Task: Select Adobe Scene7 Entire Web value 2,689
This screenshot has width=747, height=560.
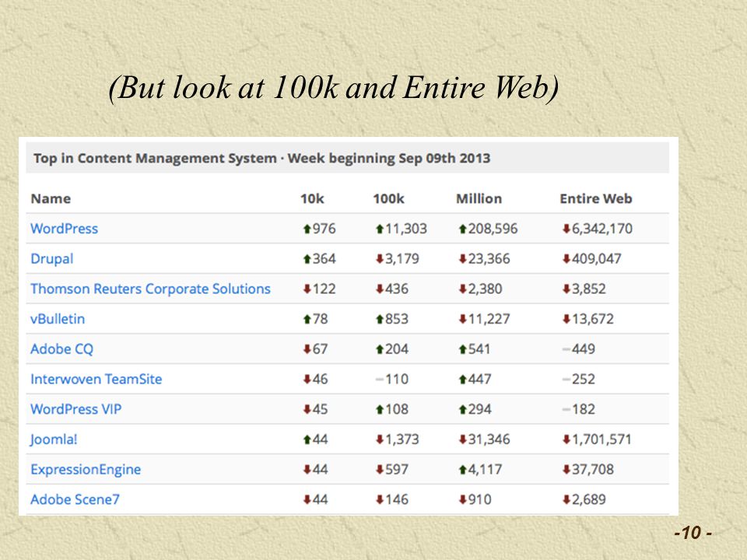Action: (x=589, y=499)
